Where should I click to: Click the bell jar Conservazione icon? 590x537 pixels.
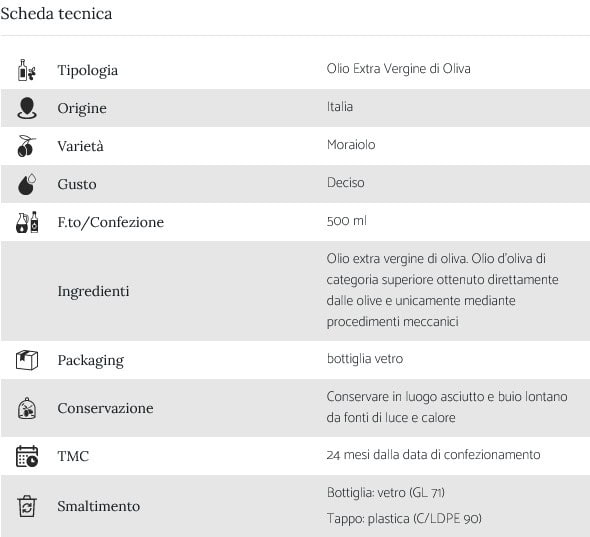tap(27, 408)
